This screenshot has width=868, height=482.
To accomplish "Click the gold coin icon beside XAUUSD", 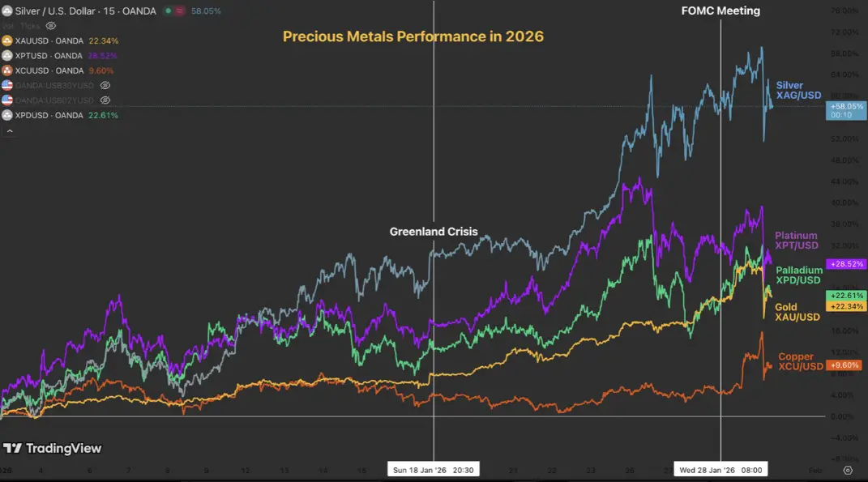I will coord(7,41).
